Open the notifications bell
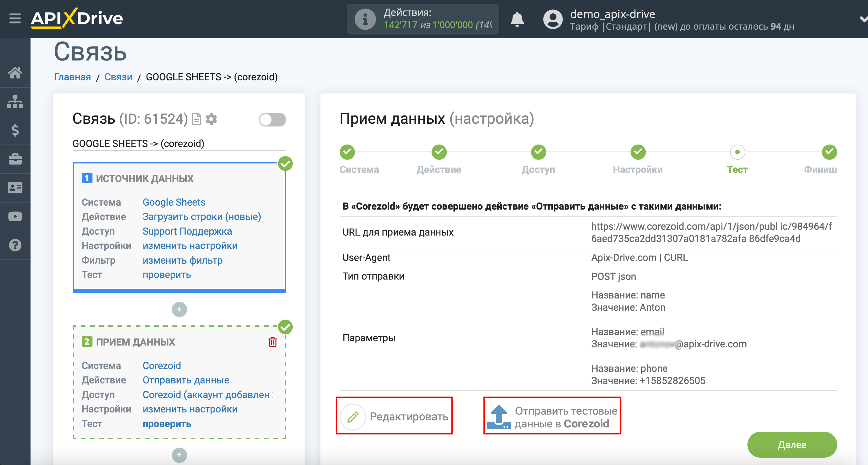This screenshot has height=465, width=868. (517, 19)
